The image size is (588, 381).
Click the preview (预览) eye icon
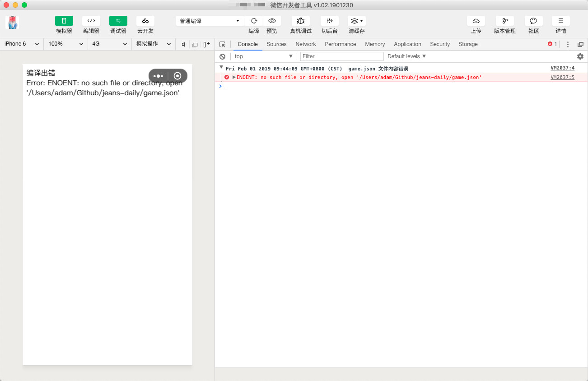pos(272,21)
